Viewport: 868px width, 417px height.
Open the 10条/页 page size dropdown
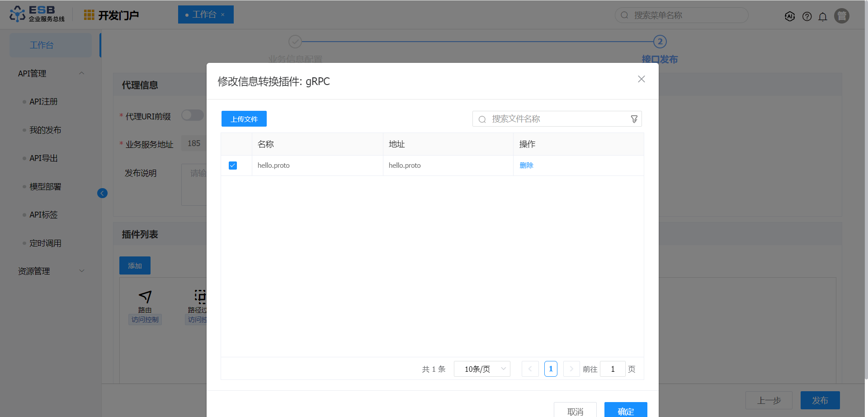(482, 369)
